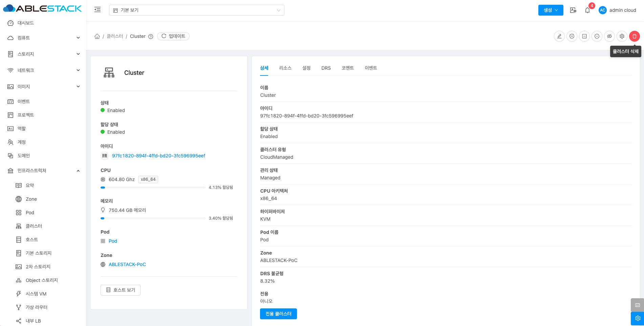Click the pause icon in cluster actions
This screenshot has height=326, width=644.
pos(572,36)
